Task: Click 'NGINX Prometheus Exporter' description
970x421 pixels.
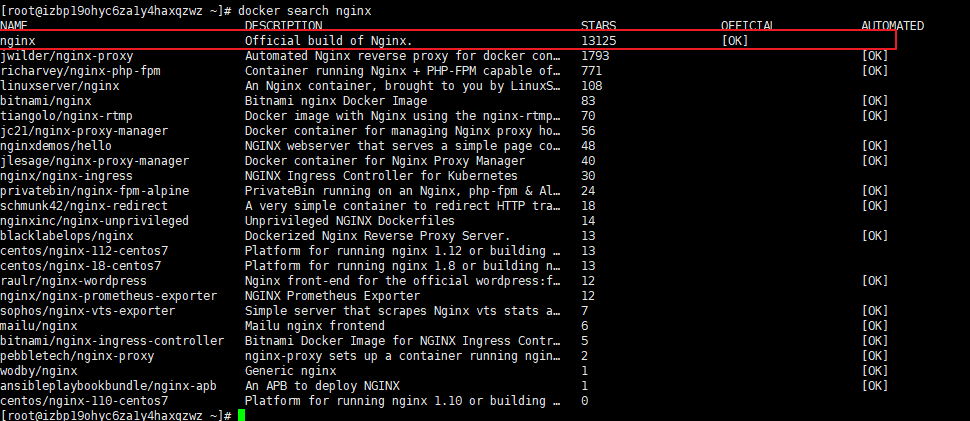Action: (332, 296)
